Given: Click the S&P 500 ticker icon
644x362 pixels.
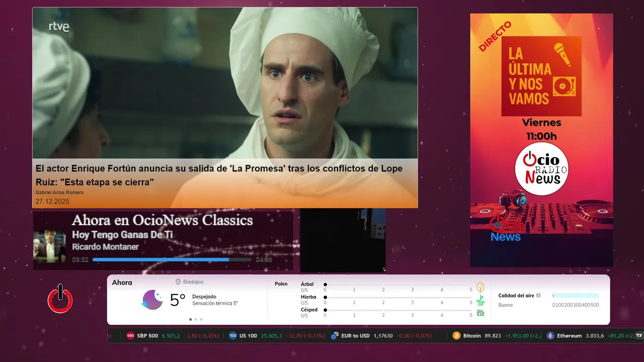Looking at the screenshot, I should pos(130,336).
